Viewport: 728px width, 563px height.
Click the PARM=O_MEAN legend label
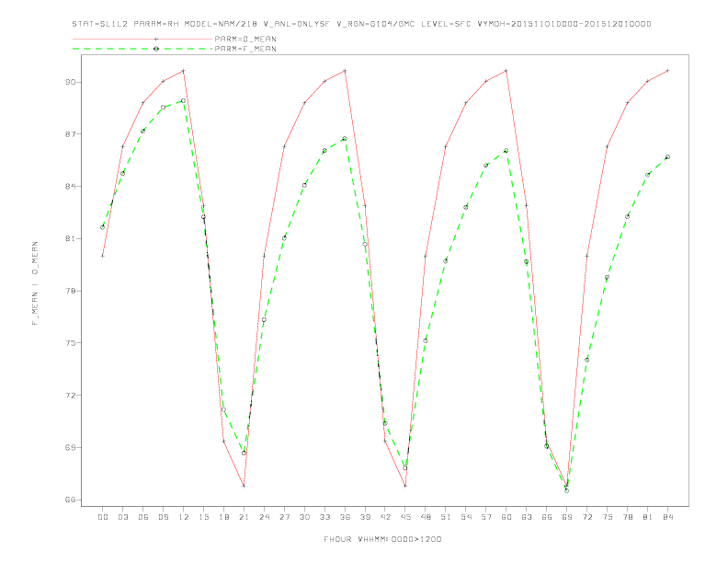(245, 39)
